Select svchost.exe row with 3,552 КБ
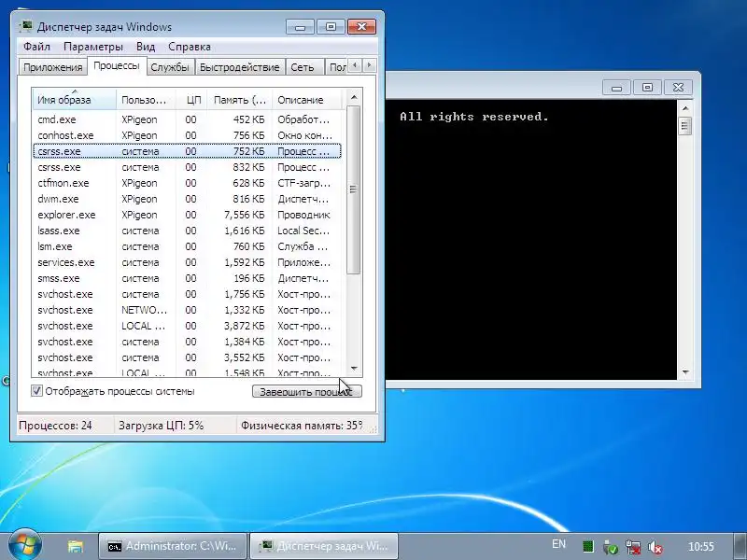Image resolution: width=747 pixels, height=560 pixels. (x=188, y=357)
